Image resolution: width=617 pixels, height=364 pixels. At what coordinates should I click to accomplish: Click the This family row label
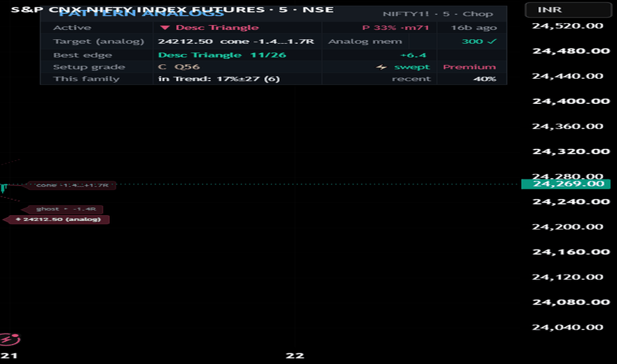(86, 79)
